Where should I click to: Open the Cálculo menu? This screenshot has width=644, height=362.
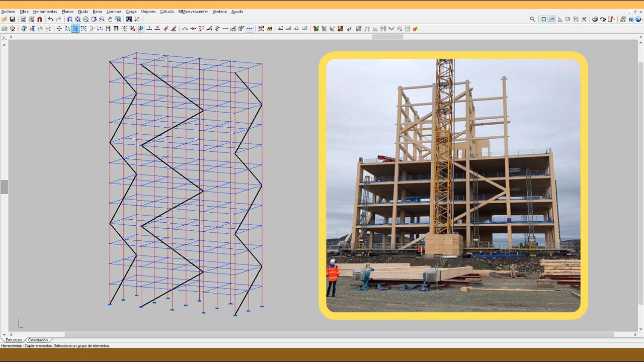point(167,11)
